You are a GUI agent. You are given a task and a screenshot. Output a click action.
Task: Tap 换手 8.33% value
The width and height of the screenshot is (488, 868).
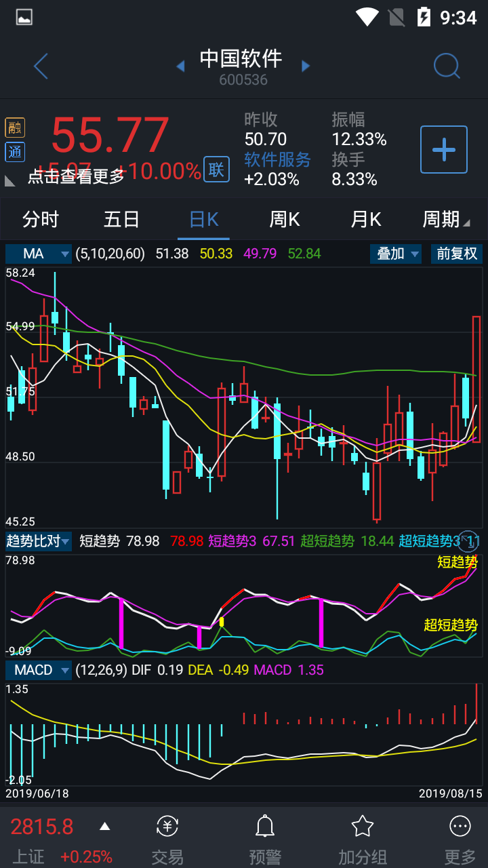[354, 179]
